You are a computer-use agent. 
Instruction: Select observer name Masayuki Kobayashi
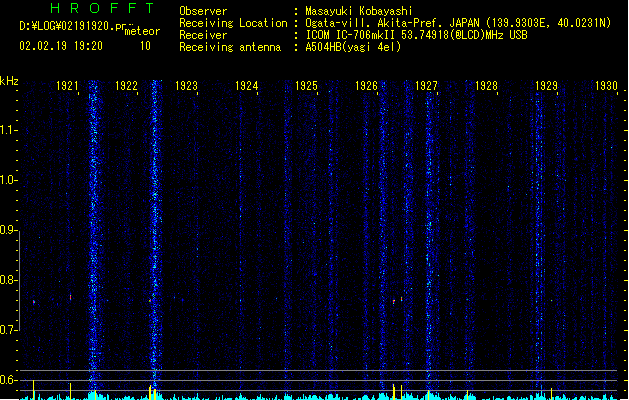(x=359, y=11)
